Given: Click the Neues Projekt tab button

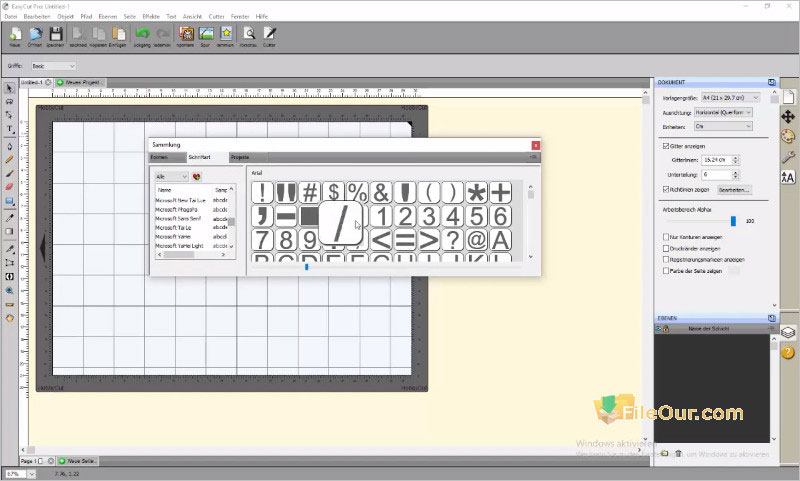Looking at the screenshot, I should (80, 82).
